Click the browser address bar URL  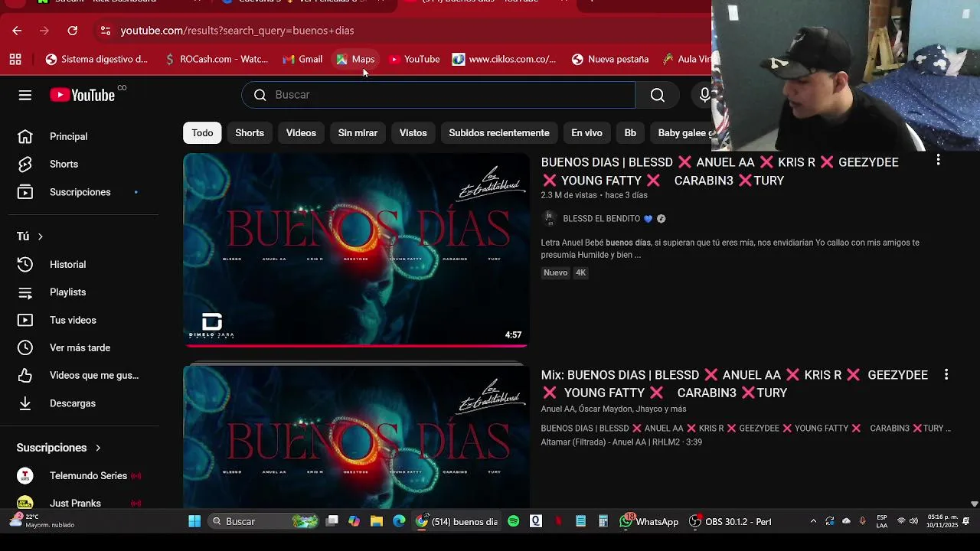click(237, 31)
